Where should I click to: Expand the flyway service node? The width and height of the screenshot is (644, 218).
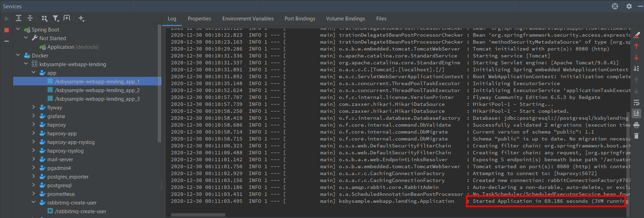tap(34, 107)
